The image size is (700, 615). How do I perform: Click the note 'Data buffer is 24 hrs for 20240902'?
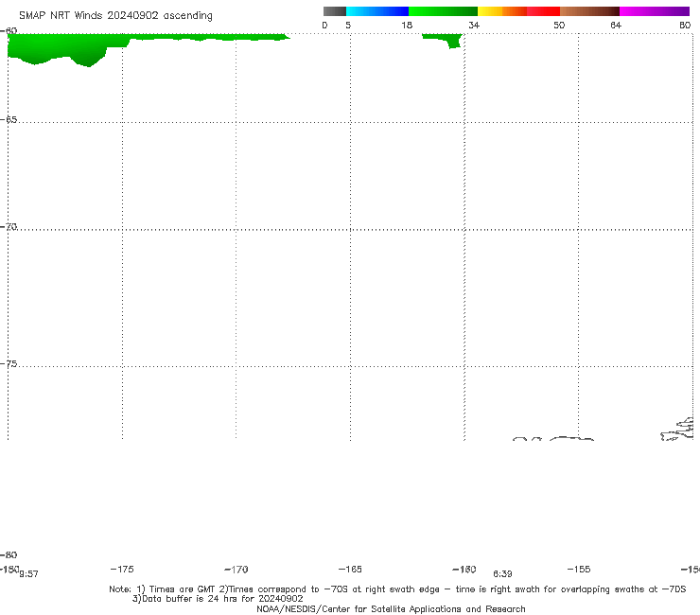click(x=222, y=599)
